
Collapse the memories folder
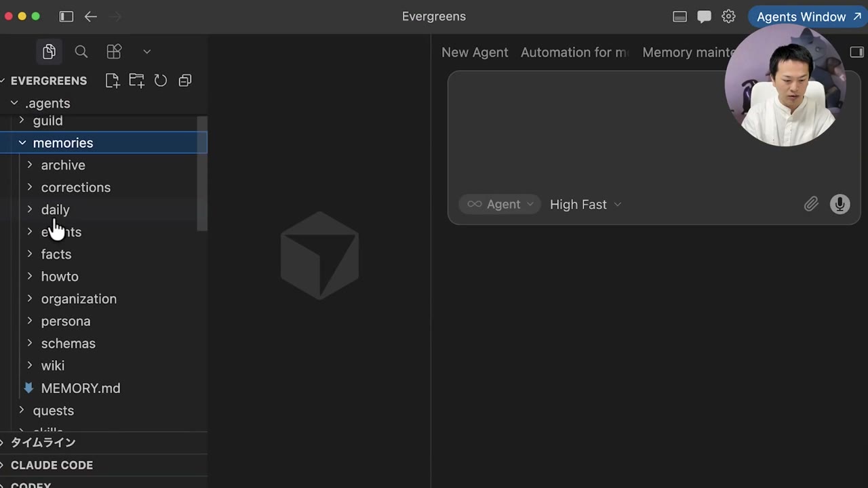(103, 143)
